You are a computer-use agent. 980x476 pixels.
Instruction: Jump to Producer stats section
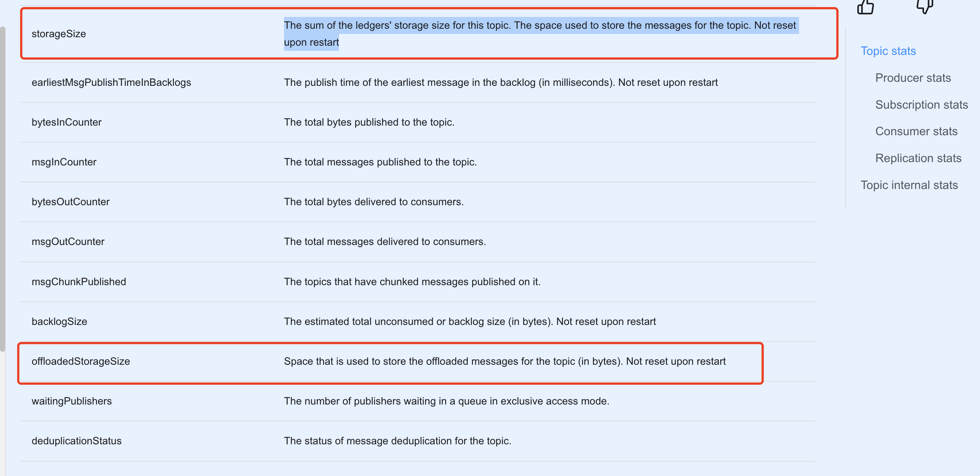tap(913, 78)
